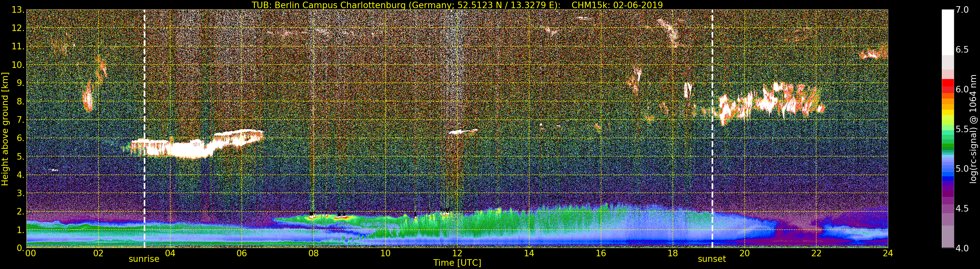Click the white dashed sunset marker line
This screenshot has width=980, height=269.
tap(712, 129)
